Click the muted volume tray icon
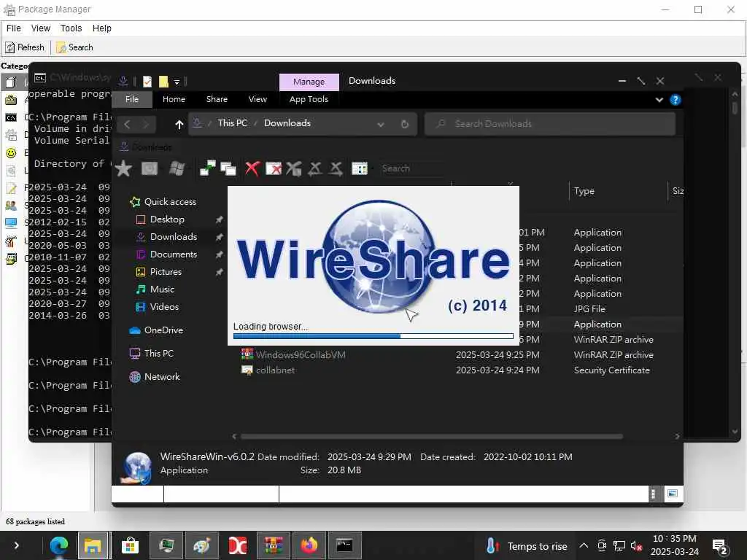 coord(636,545)
